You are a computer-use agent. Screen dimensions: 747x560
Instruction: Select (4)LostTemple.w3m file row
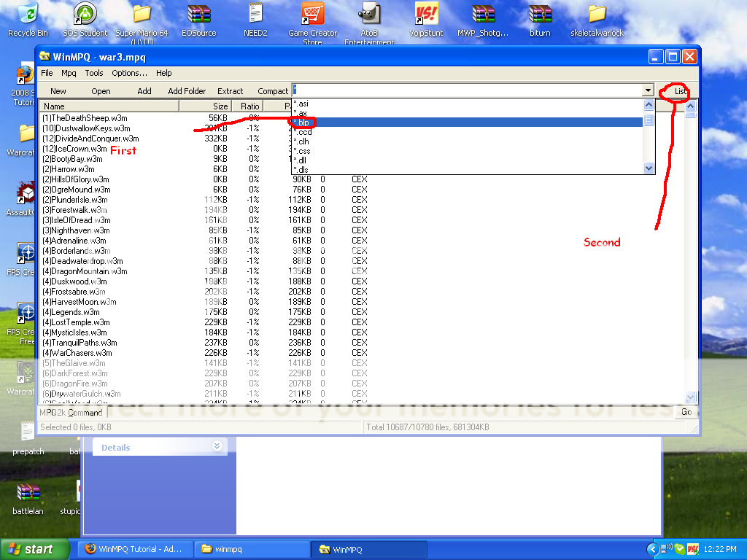(76, 322)
